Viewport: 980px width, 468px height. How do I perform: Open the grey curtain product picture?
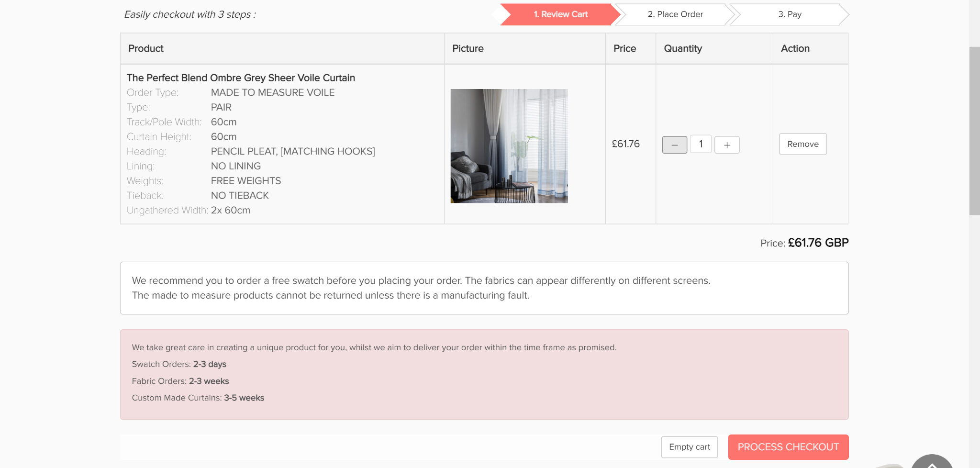[x=509, y=146]
